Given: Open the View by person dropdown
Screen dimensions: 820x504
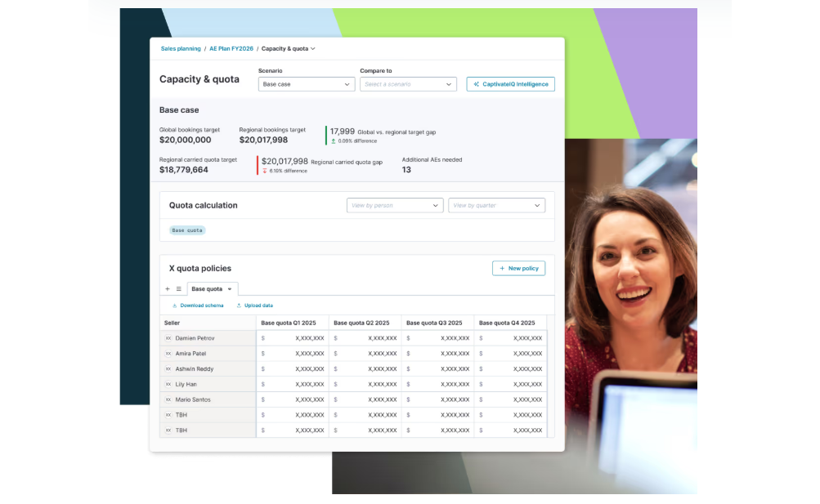Looking at the screenshot, I should pyautogui.click(x=395, y=205).
